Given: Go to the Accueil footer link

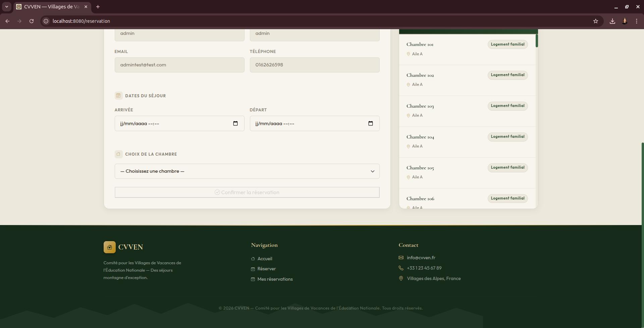Looking at the screenshot, I should (x=265, y=259).
